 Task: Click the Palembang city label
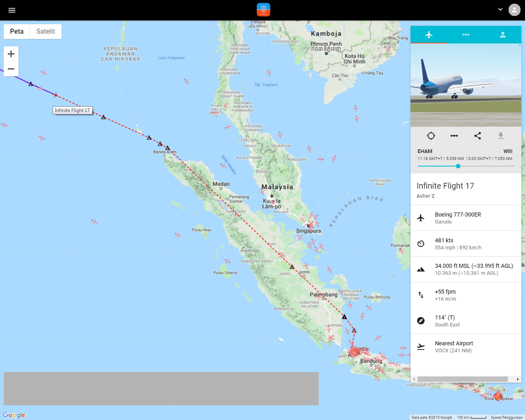pos(324,294)
